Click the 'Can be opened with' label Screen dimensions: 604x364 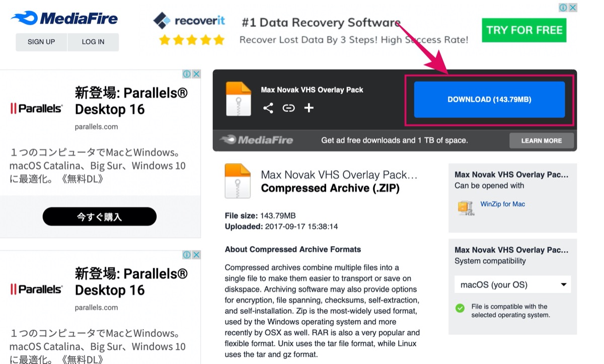click(489, 185)
